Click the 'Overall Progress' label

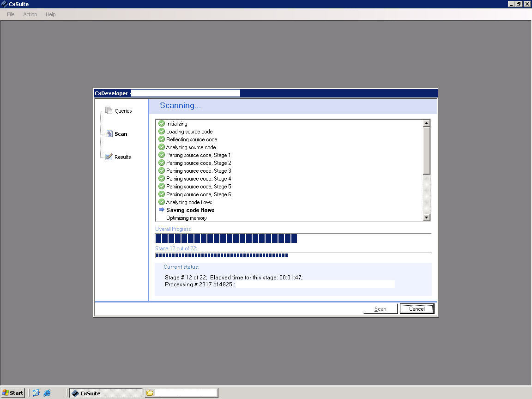173,229
